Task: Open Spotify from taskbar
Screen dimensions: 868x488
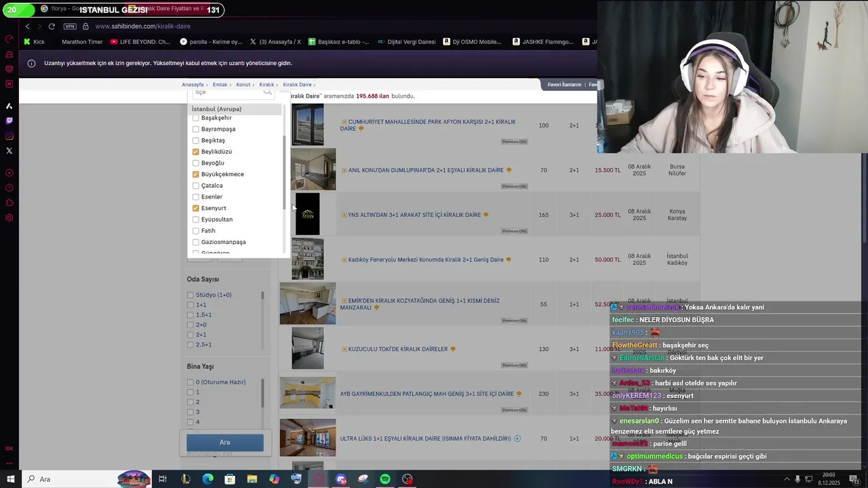Action: click(385, 479)
